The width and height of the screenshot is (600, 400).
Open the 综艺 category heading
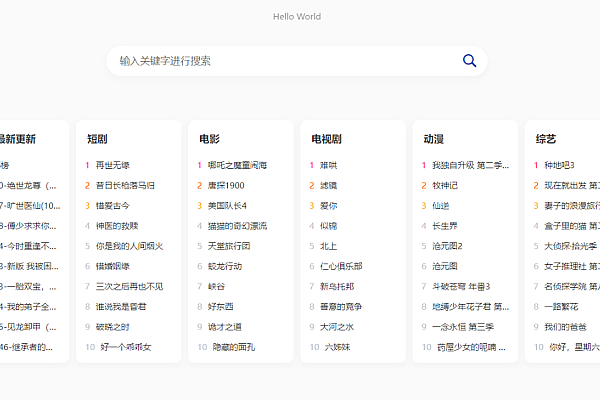click(x=546, y=139)
